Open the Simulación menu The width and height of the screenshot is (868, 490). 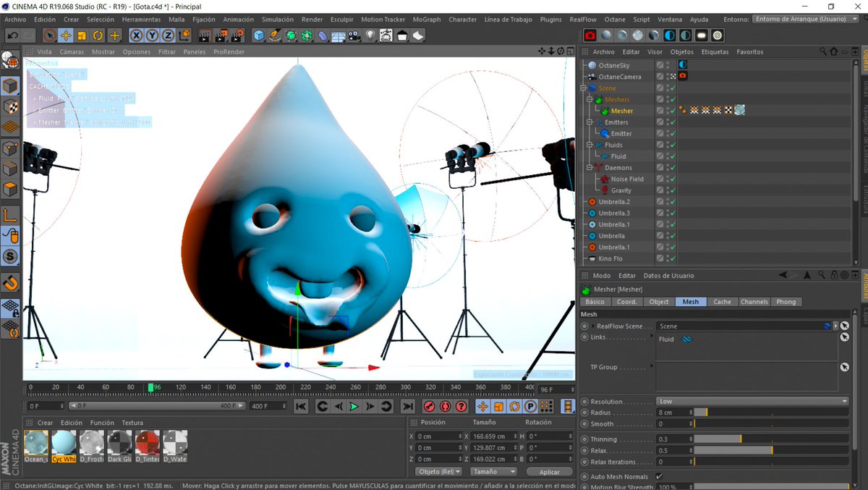tap(278, 20)
